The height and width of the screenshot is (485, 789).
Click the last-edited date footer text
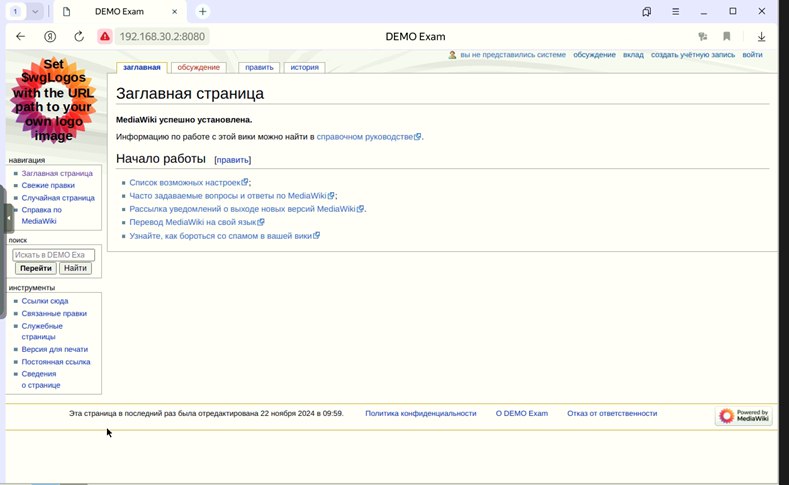(206, 413)
